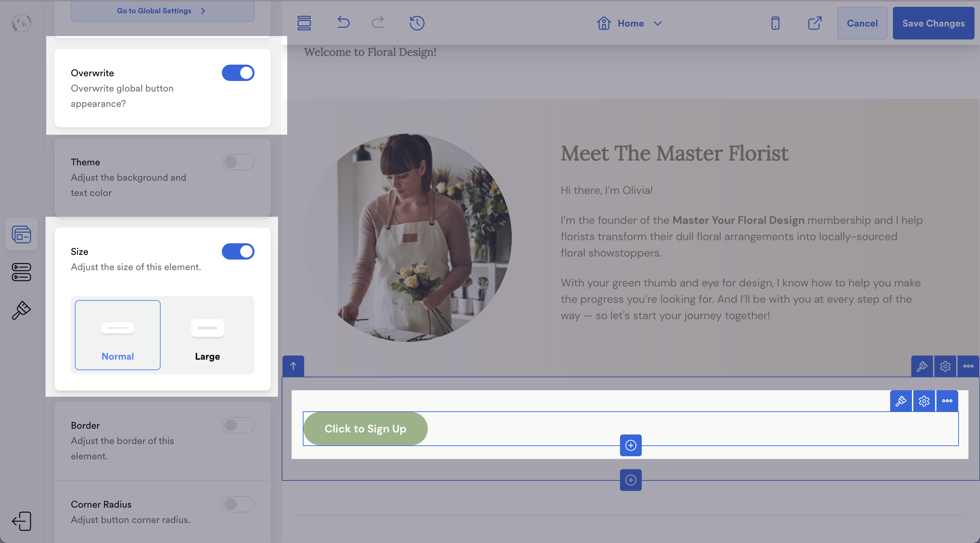Click the section move-up arrow

coord(293,366)
